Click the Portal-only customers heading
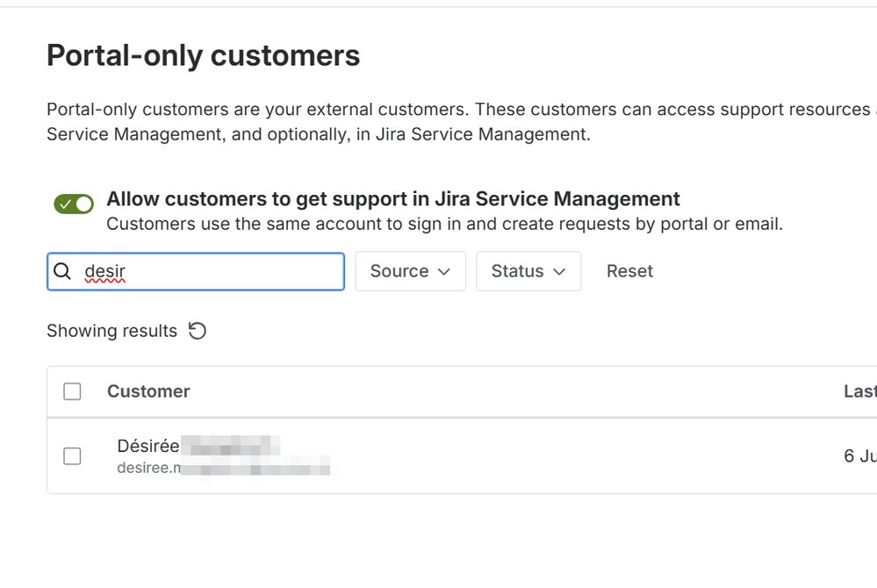The image size is (877, 588). pos(204,55)
